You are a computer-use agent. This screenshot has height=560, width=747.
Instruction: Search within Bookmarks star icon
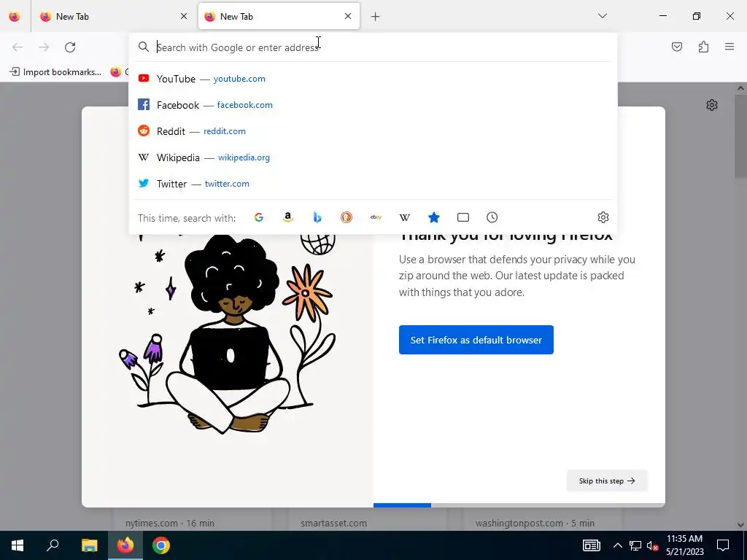(434, 217)
